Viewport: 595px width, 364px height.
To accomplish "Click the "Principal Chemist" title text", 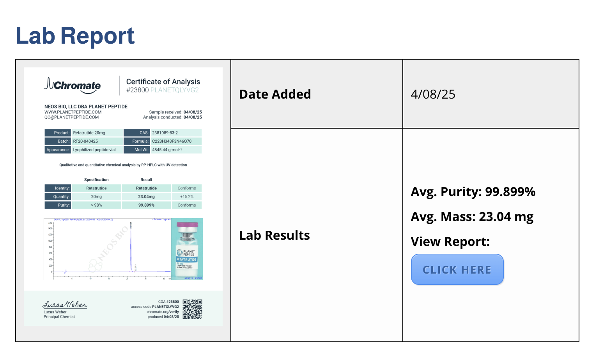I will pos(59,316).
